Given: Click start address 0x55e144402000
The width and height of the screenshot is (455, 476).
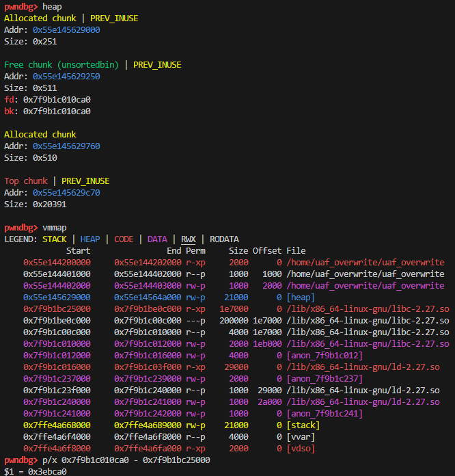Looking at the screenshot, I should tap(57, 286).
